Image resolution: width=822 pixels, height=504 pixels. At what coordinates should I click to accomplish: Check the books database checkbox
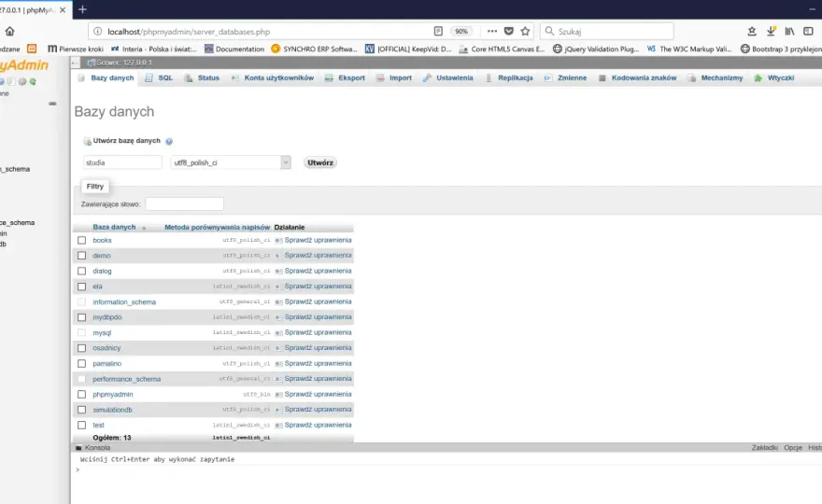coord(82,240)
